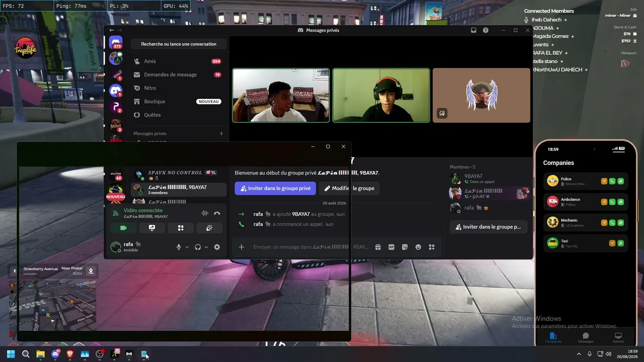Select the 9BAYA7 group chat with 3 membres
Screen dimensions: 644x362
(x=179, y=190)
